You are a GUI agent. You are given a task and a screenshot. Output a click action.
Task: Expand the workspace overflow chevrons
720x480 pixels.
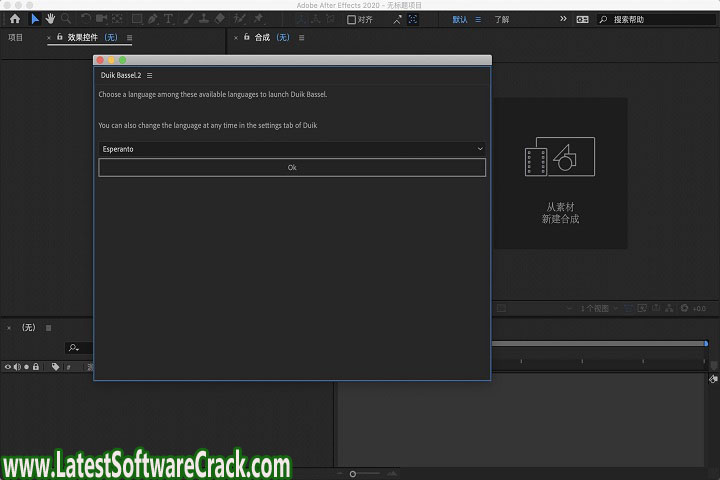point(563,19)
